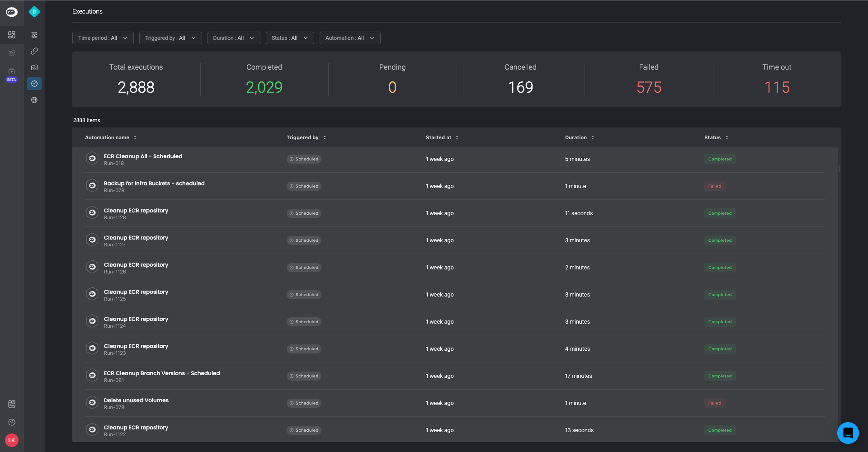868x452 pixels.
Task: Select the active executions badge icon
Action: coord(34,84)
